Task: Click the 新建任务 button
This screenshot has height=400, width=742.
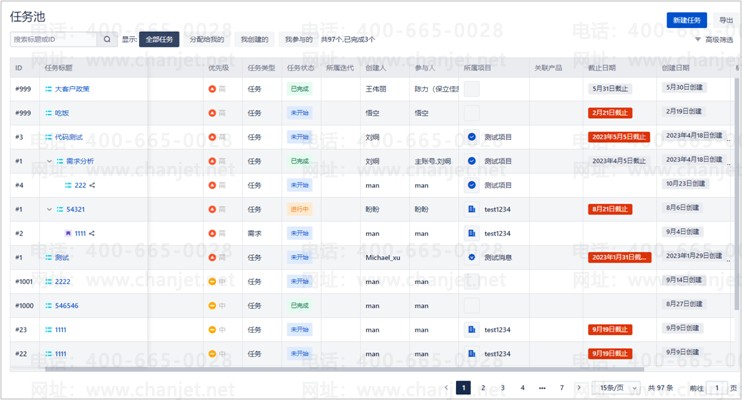Action: tap(686, 20)
